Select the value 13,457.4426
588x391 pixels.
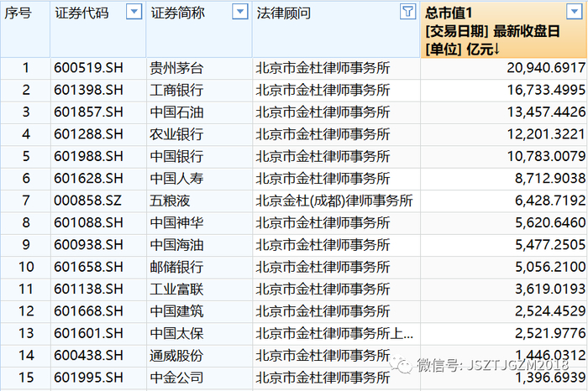coord(546,112)
